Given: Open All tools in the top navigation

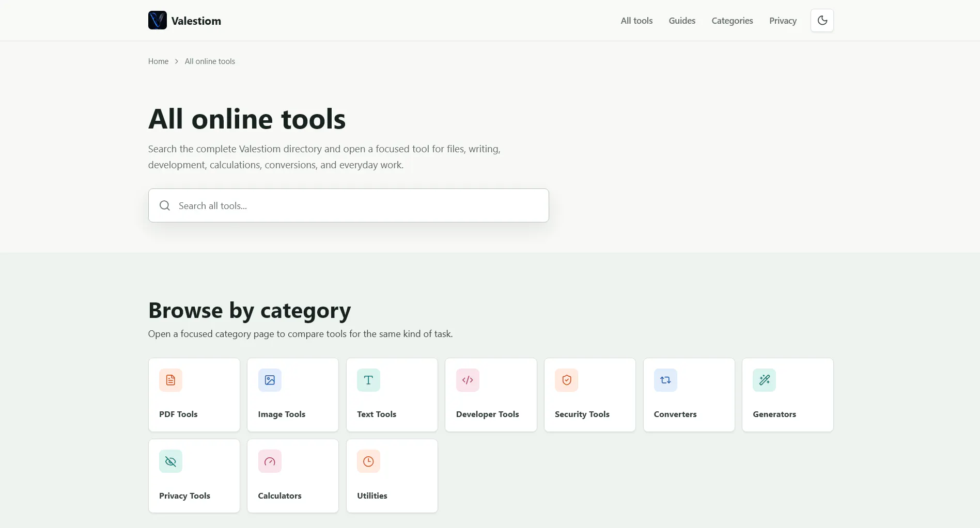Looking at the screenshot, I should point(636,21).
